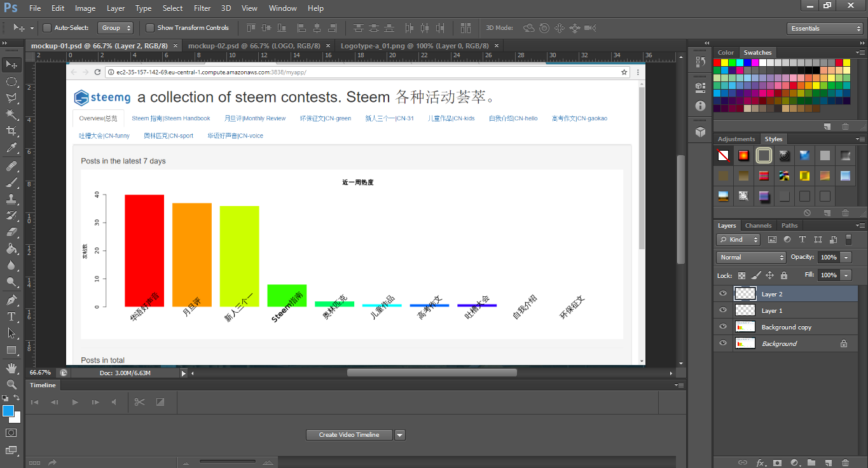Toggle lock transparent pixels in Layers panel
This screenshot has width=868, height=468.
click(x=741, y=275)
